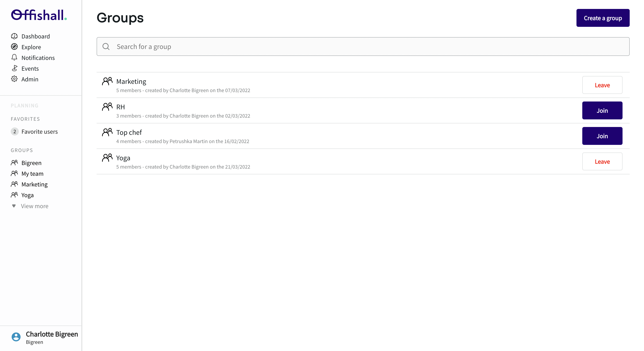This screenshot has height=351, width=644.
Task: Join the Top chef group
Action: [x=602, y=136]
